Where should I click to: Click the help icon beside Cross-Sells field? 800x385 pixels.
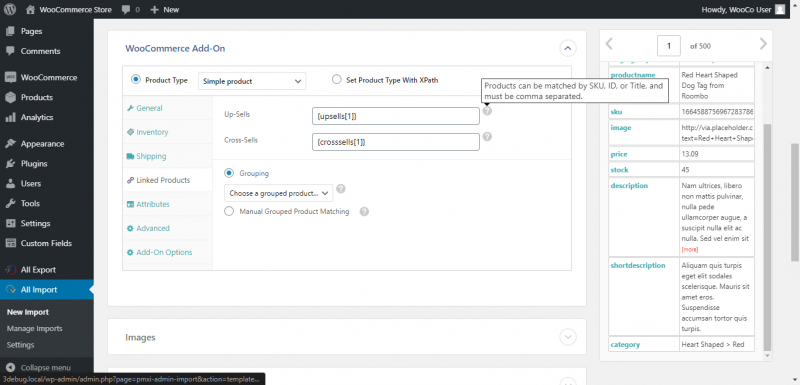point(487,137)
